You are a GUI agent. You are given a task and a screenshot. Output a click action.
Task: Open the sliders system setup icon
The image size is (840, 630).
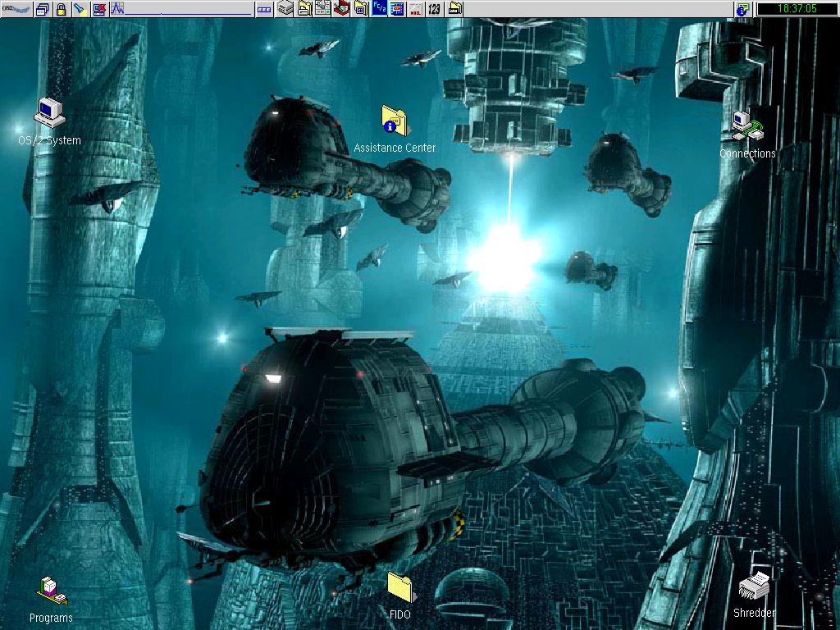coord(323,8)
